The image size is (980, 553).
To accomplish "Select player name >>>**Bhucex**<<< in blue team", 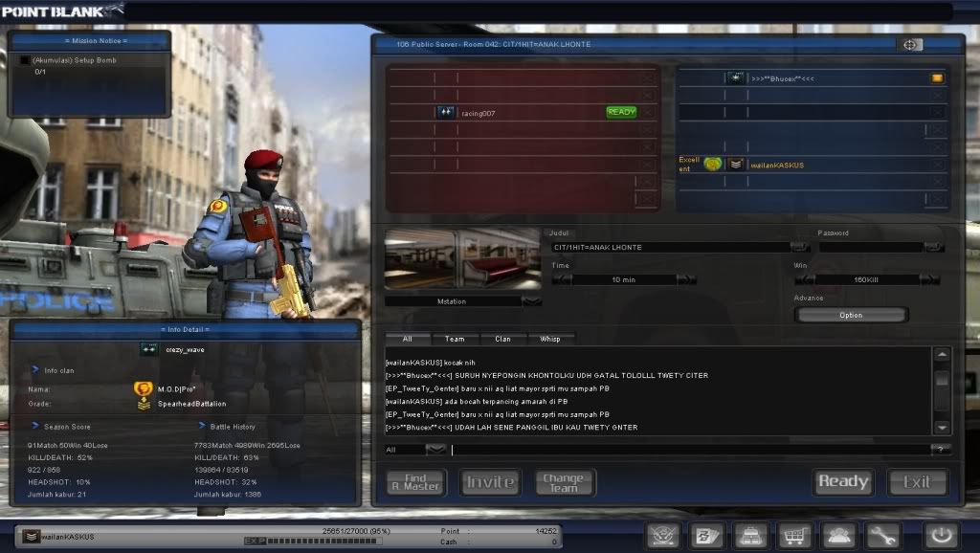I will (x=783, y=78).
